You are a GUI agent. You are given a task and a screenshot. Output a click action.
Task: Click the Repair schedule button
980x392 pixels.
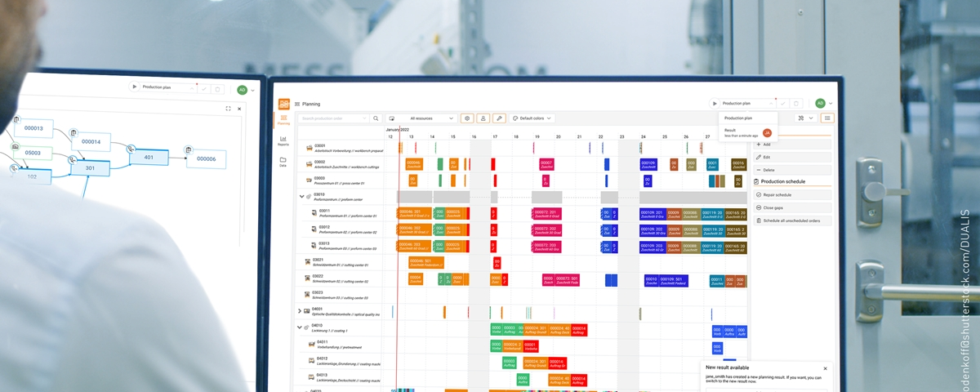(791, 195)
